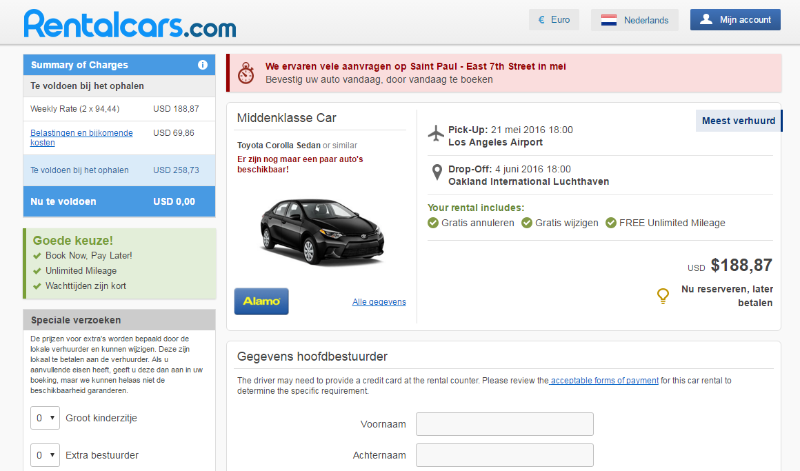Viewport: 800px width, 471px height.
Task: Open the Euro currency selector
Action: (x=553, y=20)
